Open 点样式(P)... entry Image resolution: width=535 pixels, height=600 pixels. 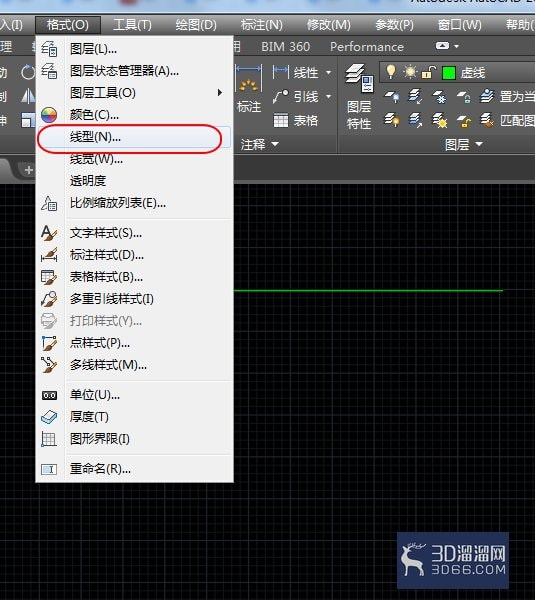(x=134, y=343)
